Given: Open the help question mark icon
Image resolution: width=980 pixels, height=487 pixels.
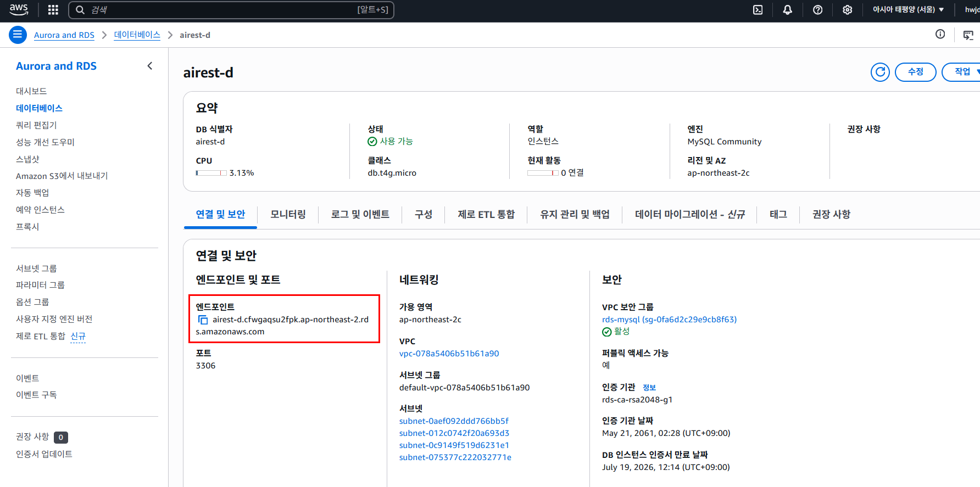Looking at the screenshot, I should point(817,9).
